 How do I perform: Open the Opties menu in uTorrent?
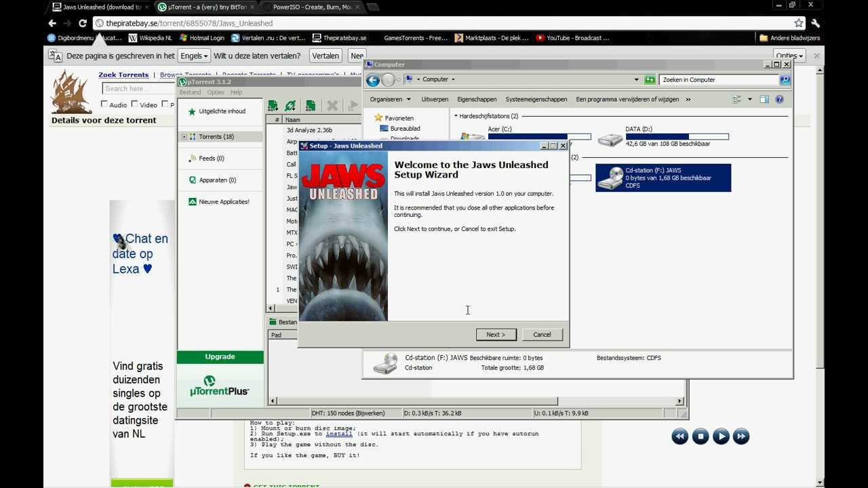pos(216,92)
